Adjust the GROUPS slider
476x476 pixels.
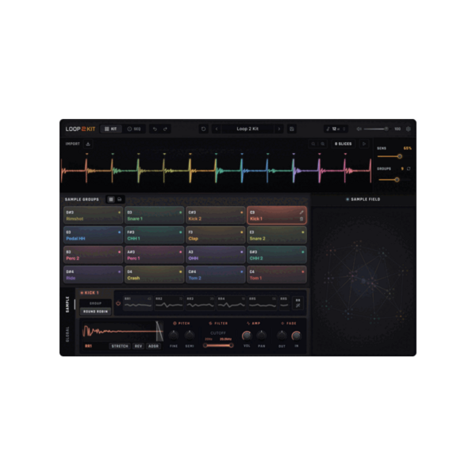394,180
